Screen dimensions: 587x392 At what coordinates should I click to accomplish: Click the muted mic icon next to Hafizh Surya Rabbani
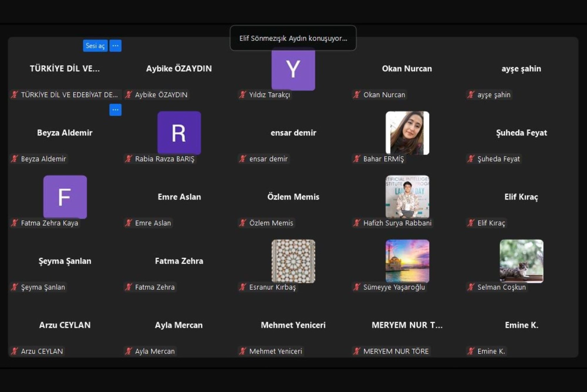pos(357,223)
